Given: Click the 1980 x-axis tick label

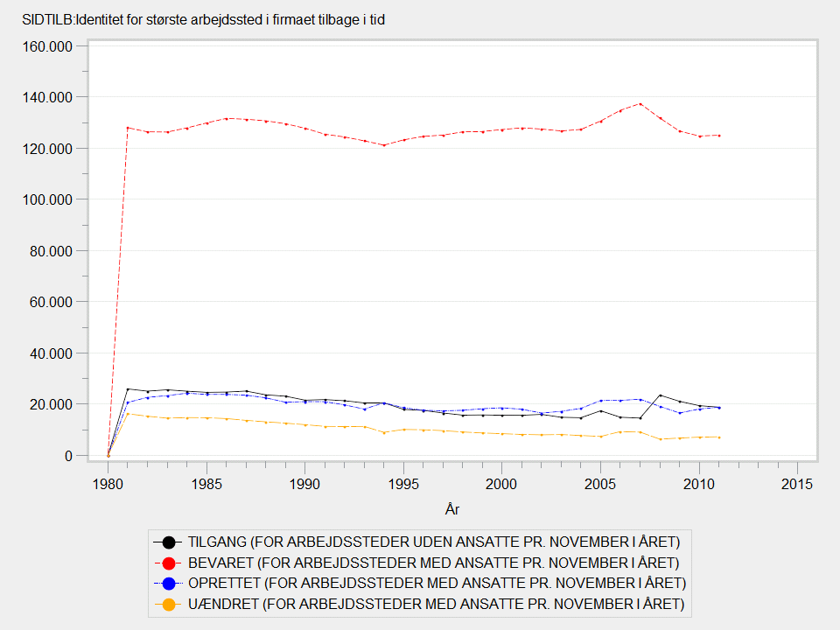Looking at the screenshot, I should pyautogui.click(x=108, y=483).
